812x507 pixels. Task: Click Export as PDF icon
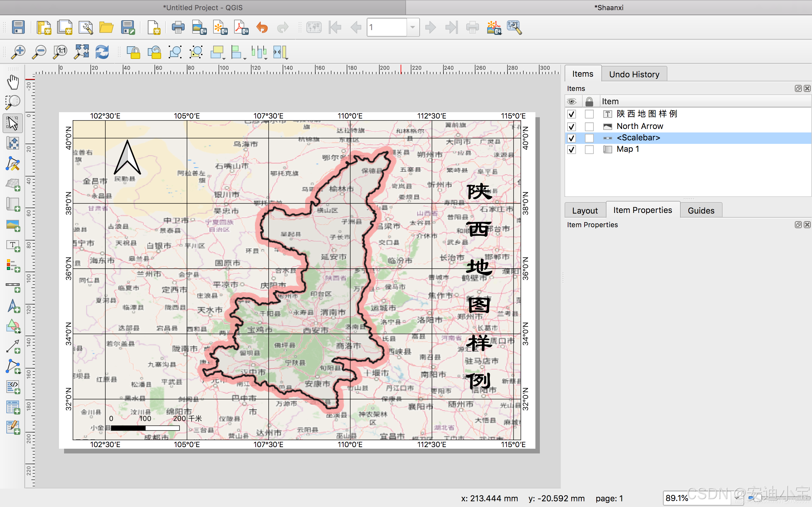241,27
